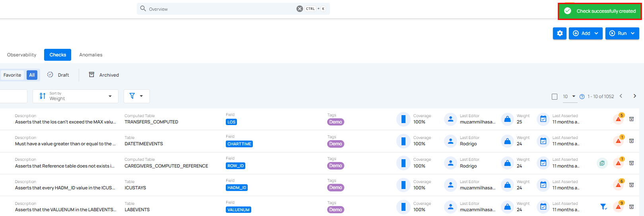Switch to the Checks tab
This screenshot has height=216, width=644.
(x=58, y=55)
